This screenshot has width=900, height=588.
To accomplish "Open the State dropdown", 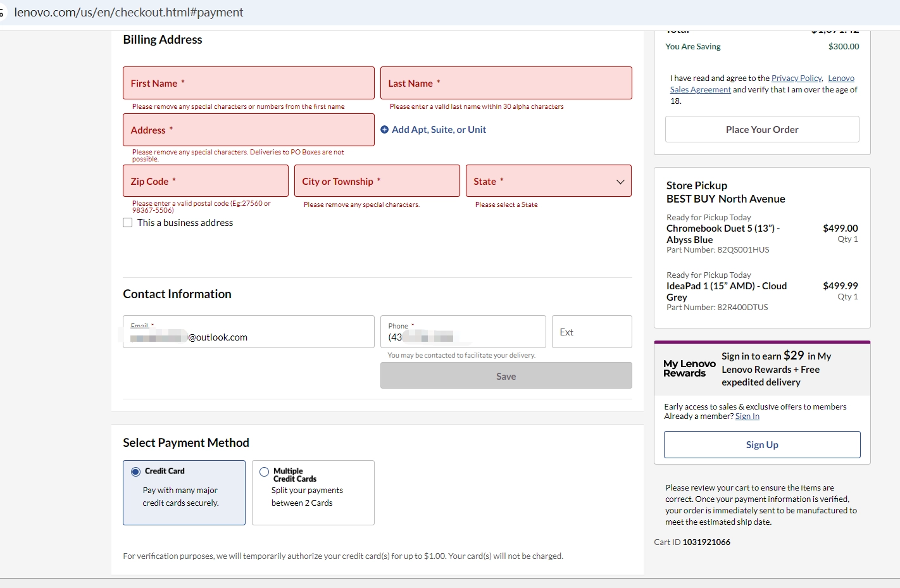I will coord(549,181).
